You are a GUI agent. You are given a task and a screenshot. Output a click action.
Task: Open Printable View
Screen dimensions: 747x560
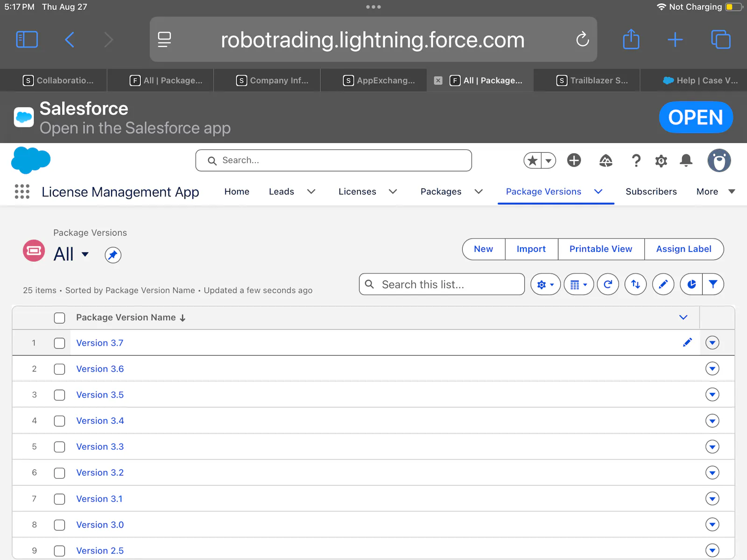601,249
